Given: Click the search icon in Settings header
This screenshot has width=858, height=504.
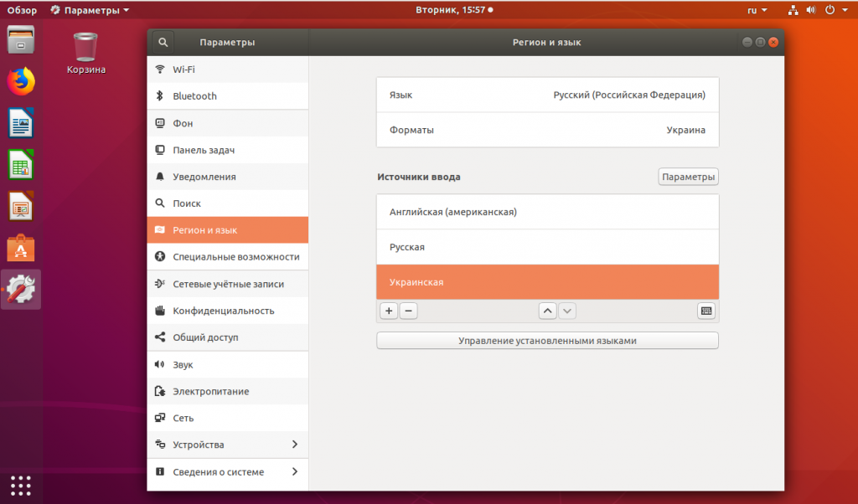Looking at the screenshot, I should (163, 42).
